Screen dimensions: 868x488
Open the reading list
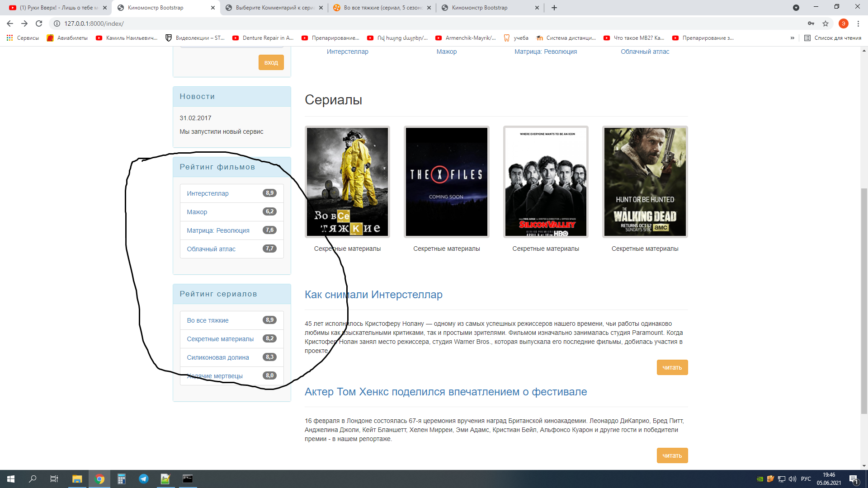point(833,38)
